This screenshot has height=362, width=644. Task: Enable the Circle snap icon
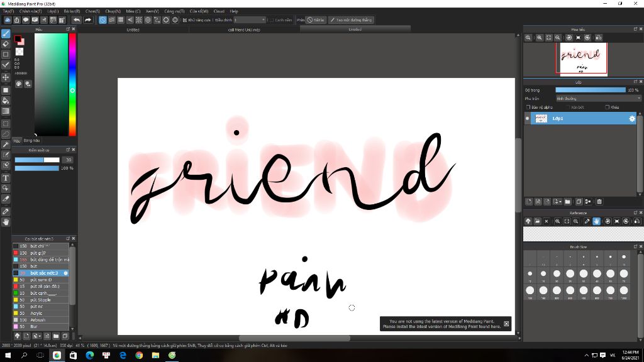pos(148,19)
